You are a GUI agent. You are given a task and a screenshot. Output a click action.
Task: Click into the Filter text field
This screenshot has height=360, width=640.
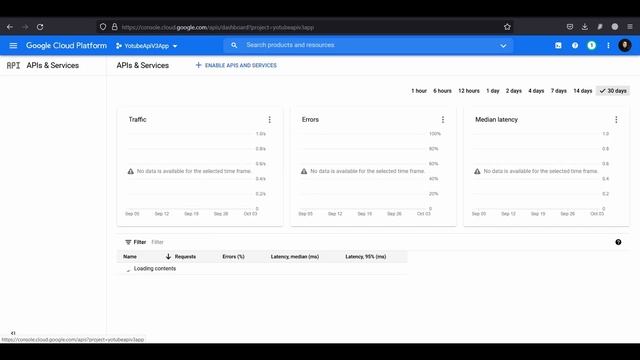[x=157, y=242]
